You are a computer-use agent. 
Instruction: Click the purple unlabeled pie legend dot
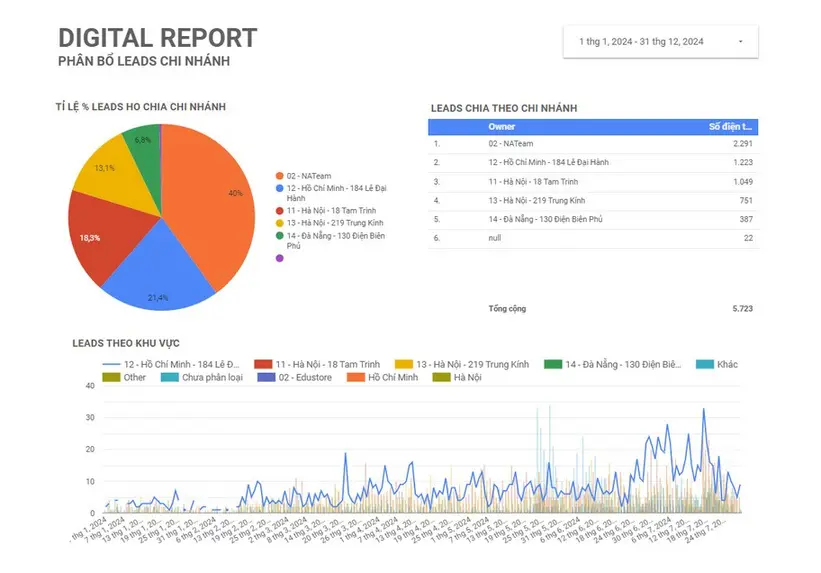click(280, 258)
